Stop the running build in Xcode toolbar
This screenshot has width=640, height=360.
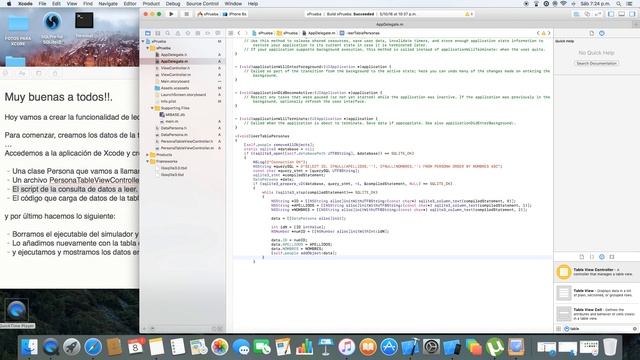click(187, 14)
